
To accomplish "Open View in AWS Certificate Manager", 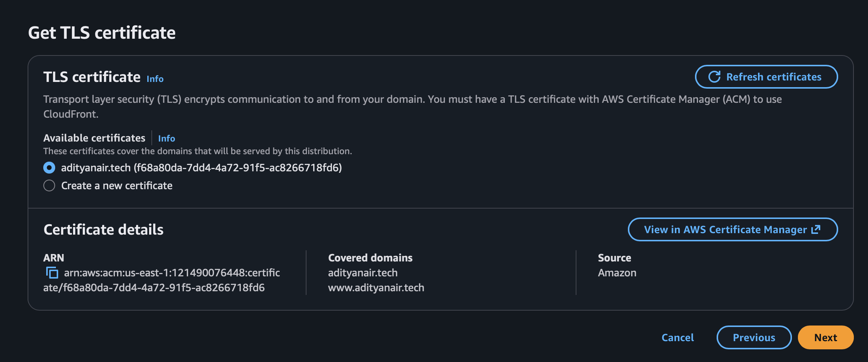I will click(x=725, y=229).
